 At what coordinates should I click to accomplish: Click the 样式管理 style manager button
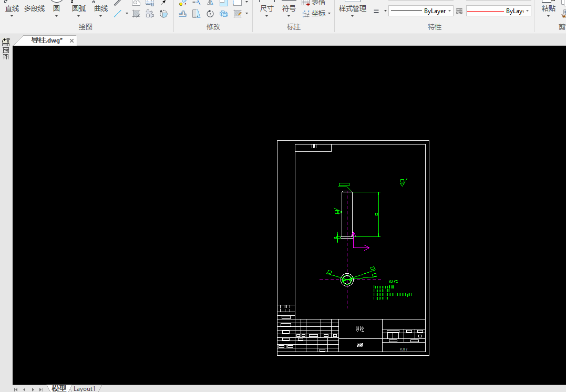(x=352, y=9)
